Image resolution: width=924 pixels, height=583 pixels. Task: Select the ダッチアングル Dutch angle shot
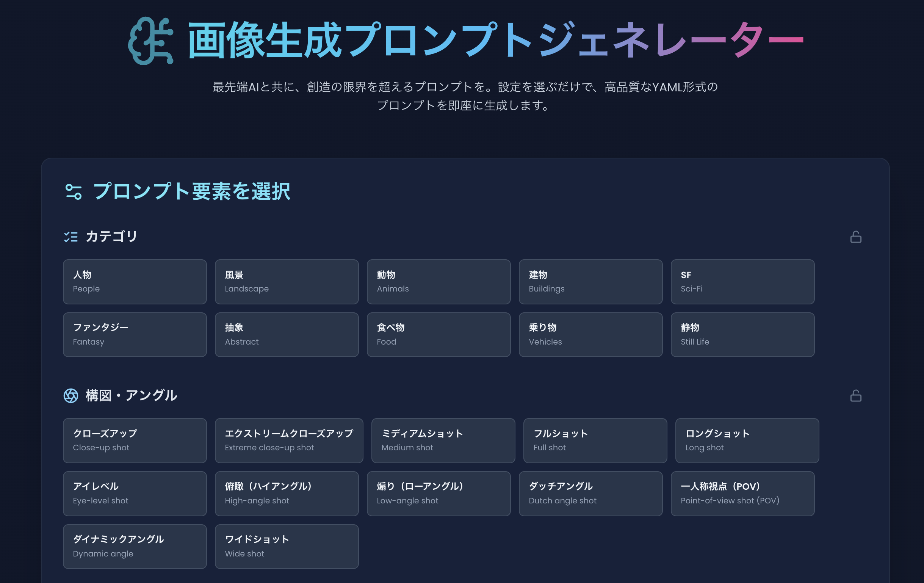click(x=590, y=494)
